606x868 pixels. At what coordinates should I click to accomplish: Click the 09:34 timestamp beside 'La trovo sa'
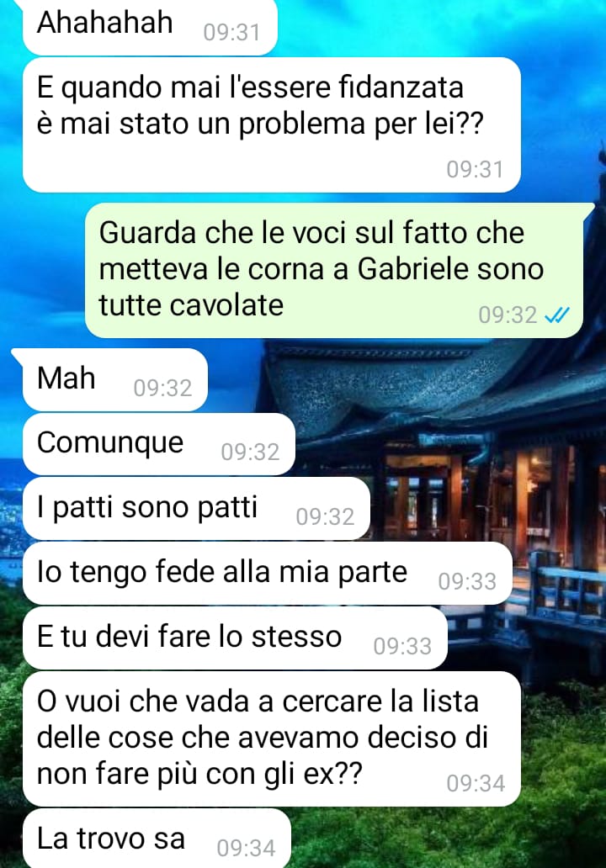click(x=246, y=848)
